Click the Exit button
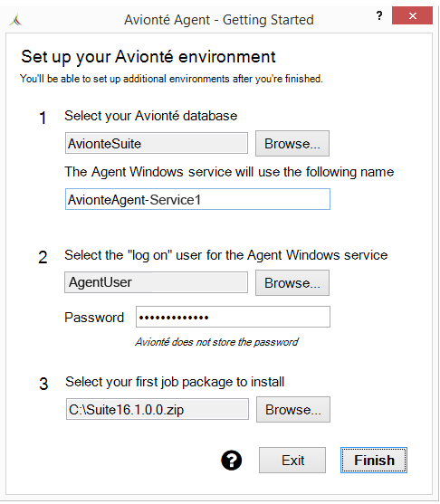 pyautogui.click(x=292, y=460)
